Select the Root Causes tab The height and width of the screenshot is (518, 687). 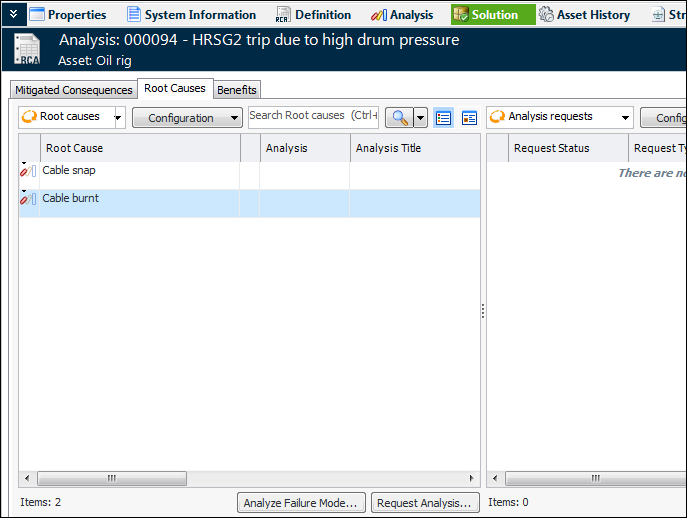[175, 89]
